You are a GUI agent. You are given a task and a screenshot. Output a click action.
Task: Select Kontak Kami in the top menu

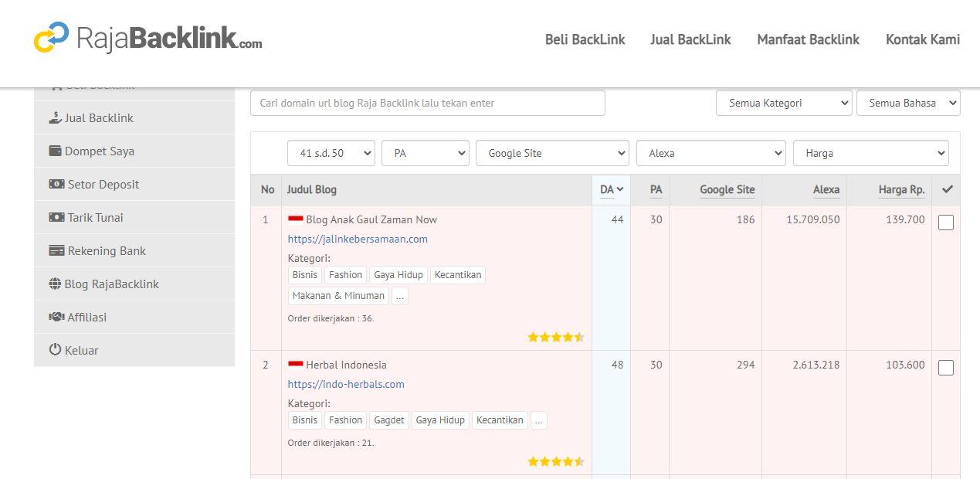point(922,39)
